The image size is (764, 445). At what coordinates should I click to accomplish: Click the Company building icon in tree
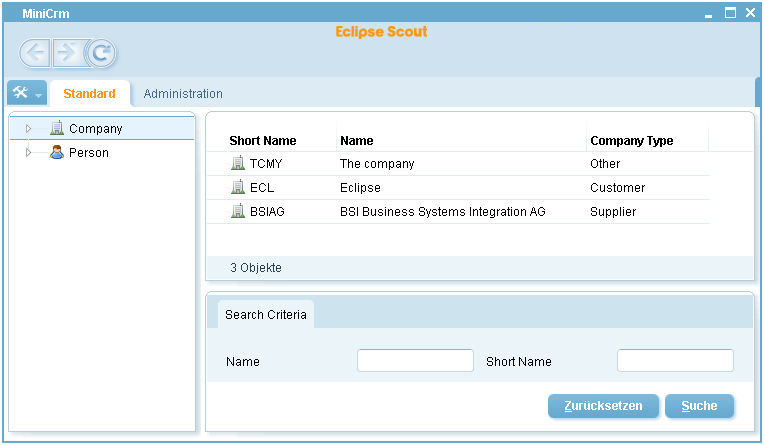[57, 128]
